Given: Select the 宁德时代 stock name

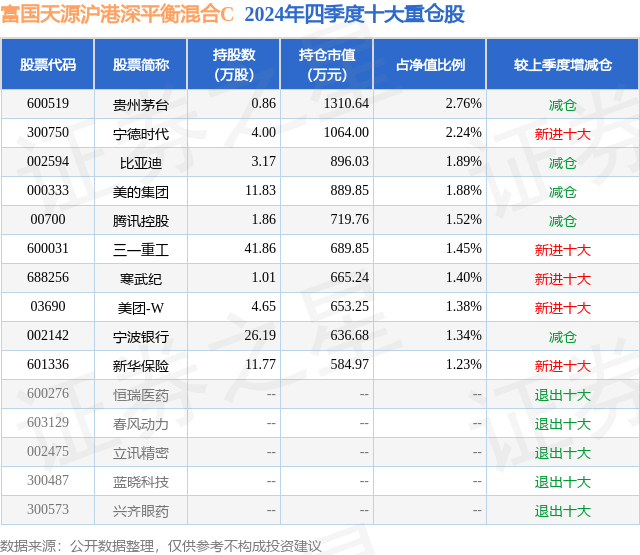Looking at the screenshot, I should [141, 134].
